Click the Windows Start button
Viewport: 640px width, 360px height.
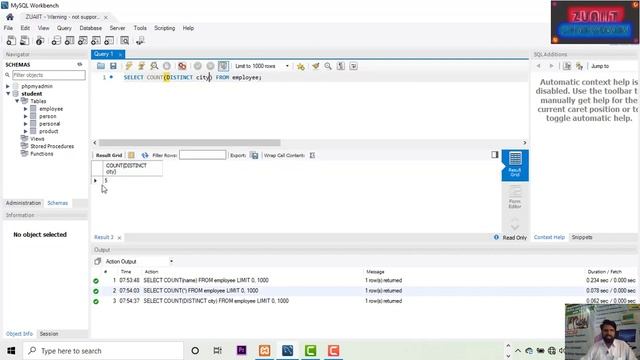pos(11,351)
